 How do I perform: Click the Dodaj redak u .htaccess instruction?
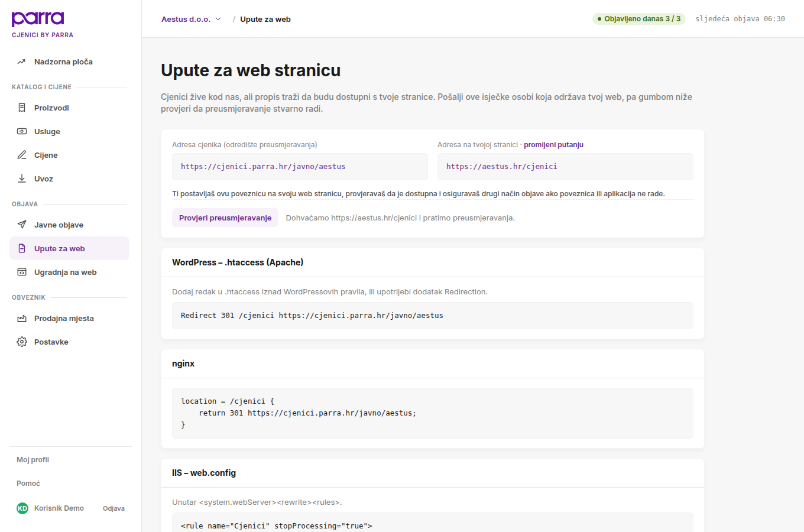click(330, 292)
